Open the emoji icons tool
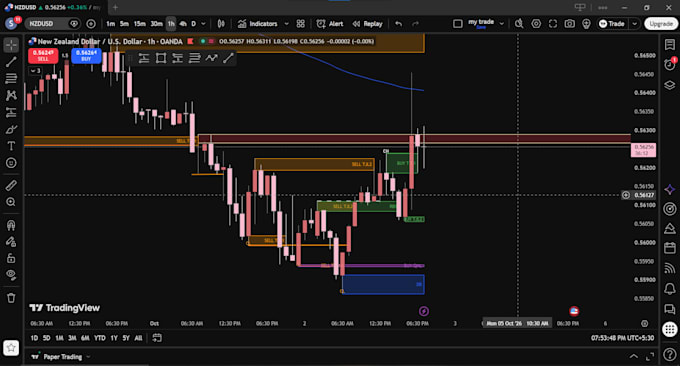 11,163
